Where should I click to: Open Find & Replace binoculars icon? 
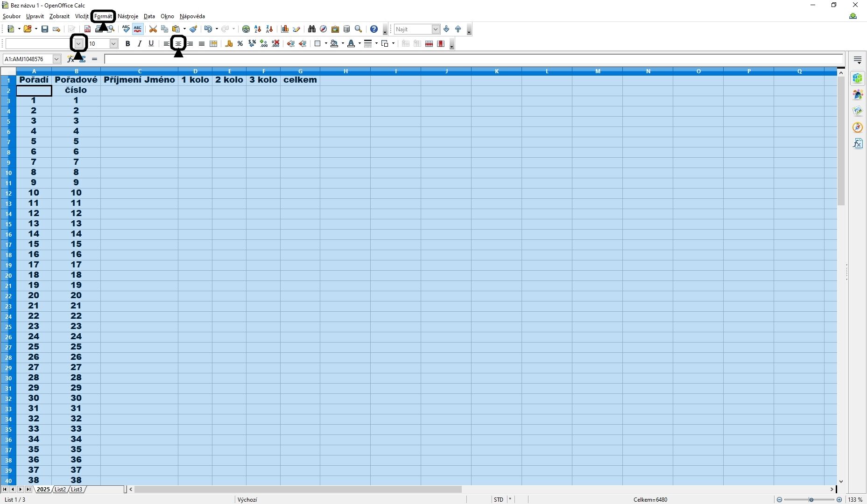tap(312, 29)
